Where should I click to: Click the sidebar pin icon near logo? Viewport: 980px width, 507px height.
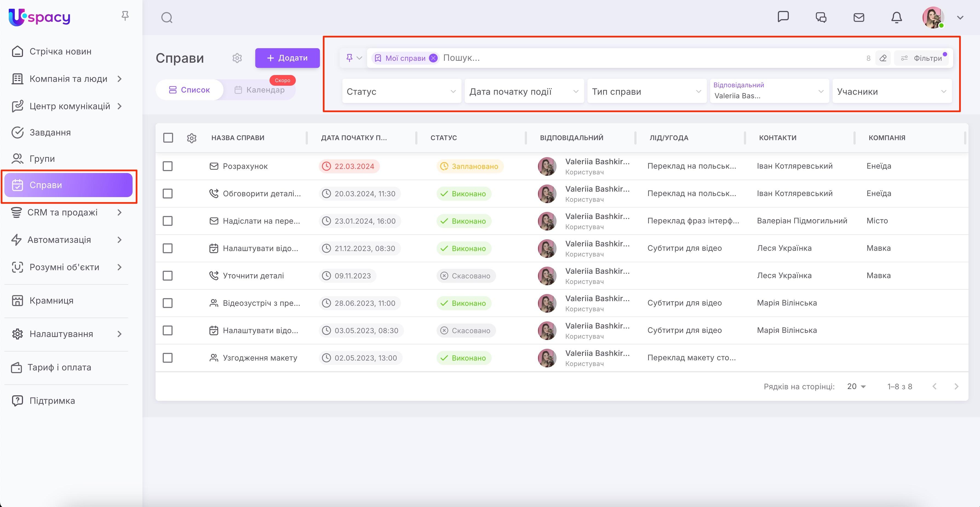point(125,16)
